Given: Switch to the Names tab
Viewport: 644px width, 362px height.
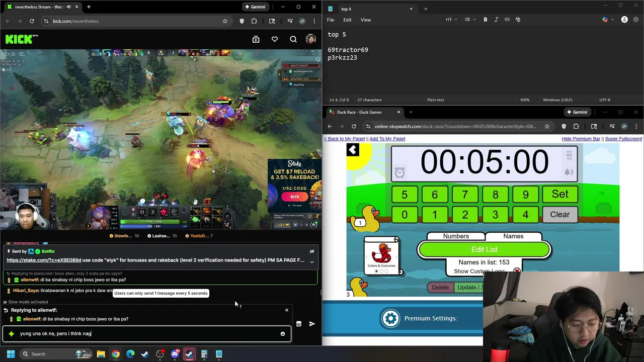Looking at the screenshot, I should pyautogui.click(x=513, y=236).
